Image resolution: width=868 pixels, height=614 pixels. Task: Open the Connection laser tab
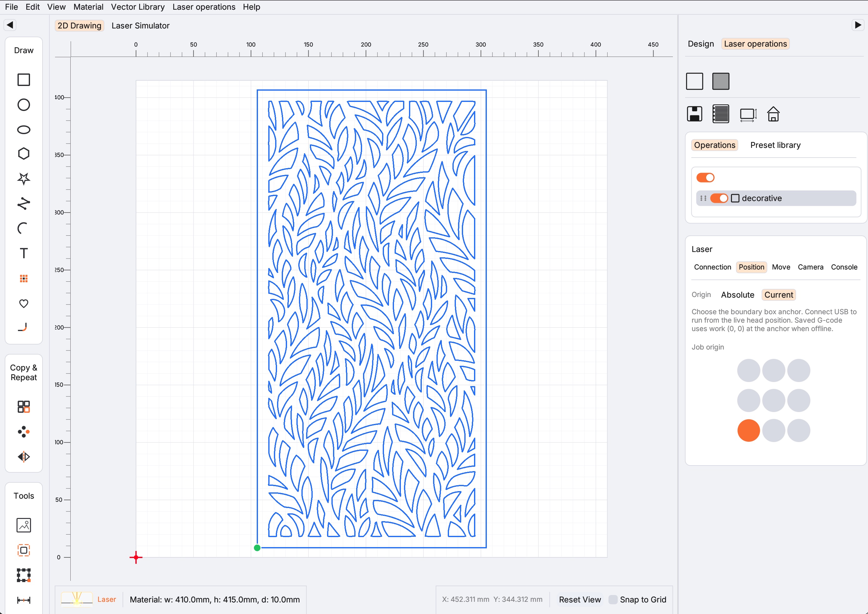click(x=712, y=267)
